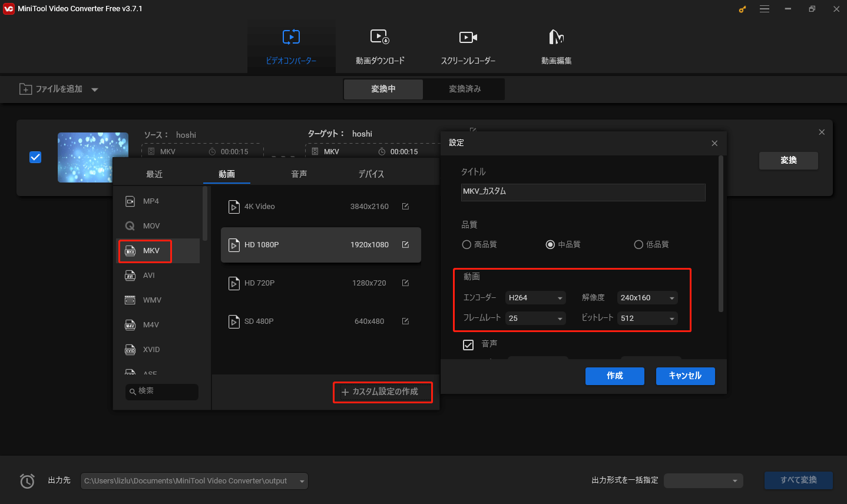Open the output path (出力先) dropdown
Viewport: 847px width, 504px height.
(x=194, y=481)
